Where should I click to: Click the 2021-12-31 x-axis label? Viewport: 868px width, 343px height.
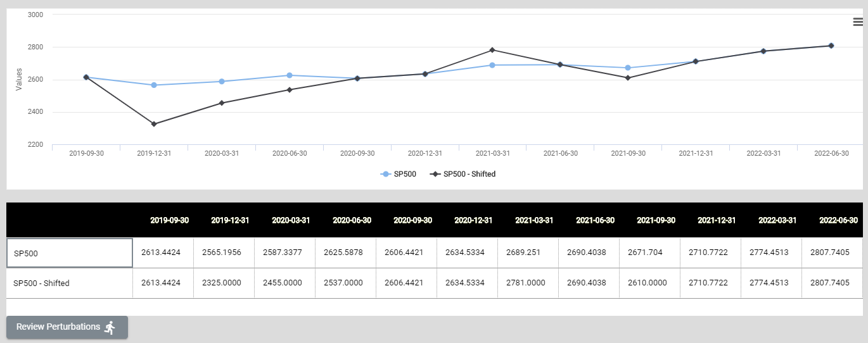click(x=696, y=153)
